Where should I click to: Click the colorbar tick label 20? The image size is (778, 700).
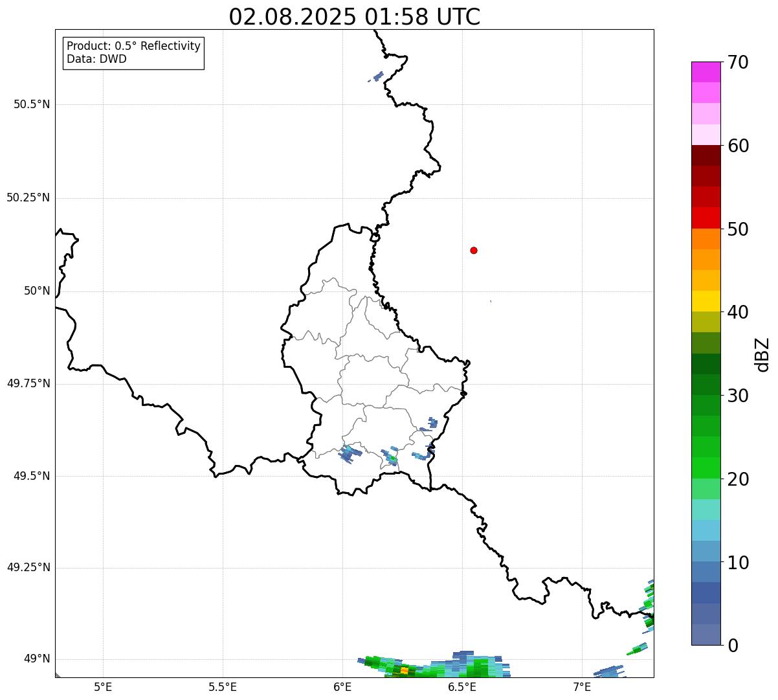(738, 479)
